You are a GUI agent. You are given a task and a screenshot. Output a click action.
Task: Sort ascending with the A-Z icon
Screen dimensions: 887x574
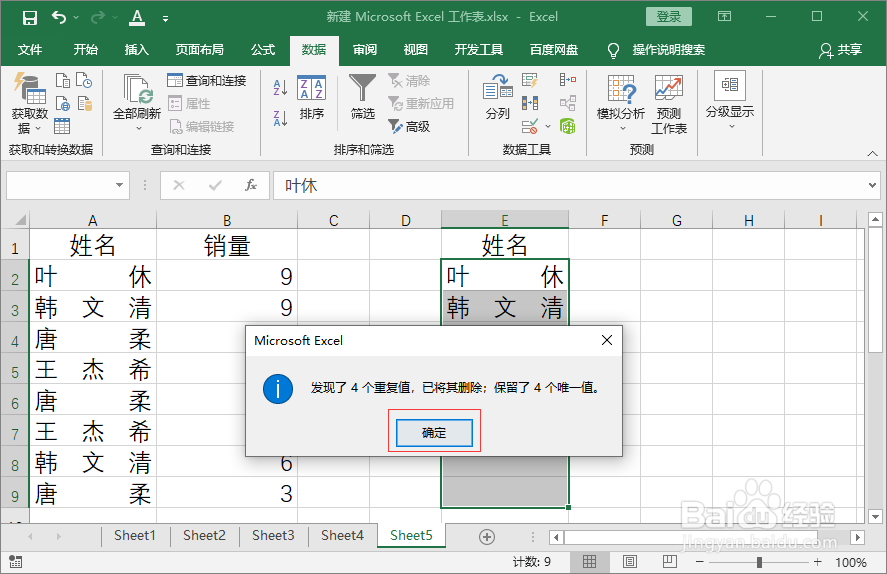[x=281, y=87]
